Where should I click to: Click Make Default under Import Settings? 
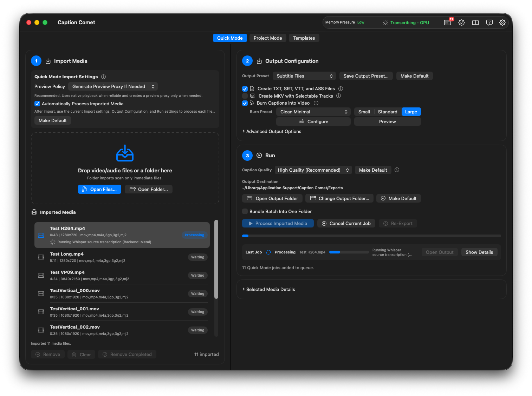pyautogui.click(x=53, y=120)
